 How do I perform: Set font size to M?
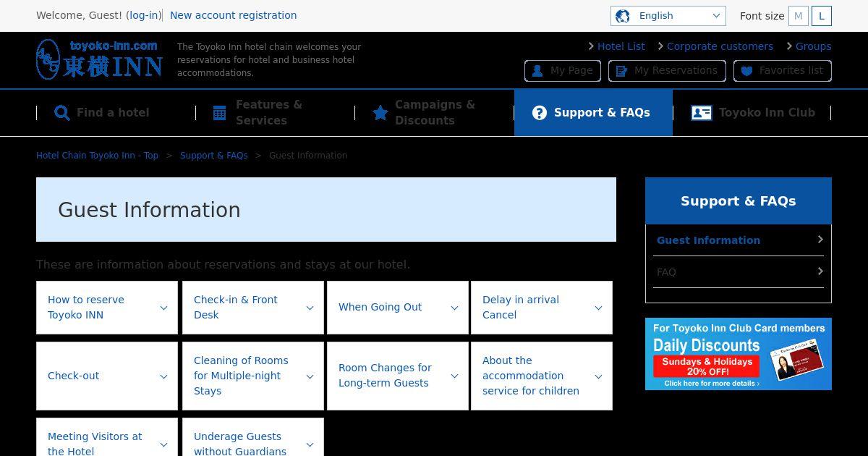799,16
